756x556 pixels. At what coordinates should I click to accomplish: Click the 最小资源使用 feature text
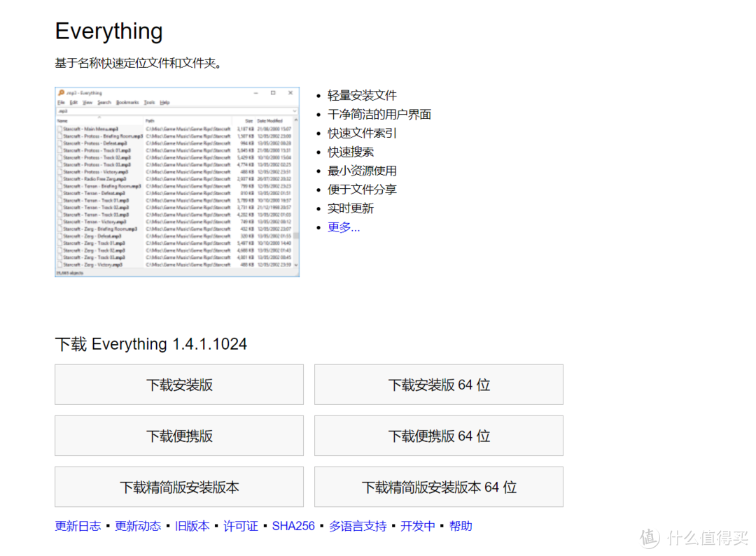click(x=362, y=171)
